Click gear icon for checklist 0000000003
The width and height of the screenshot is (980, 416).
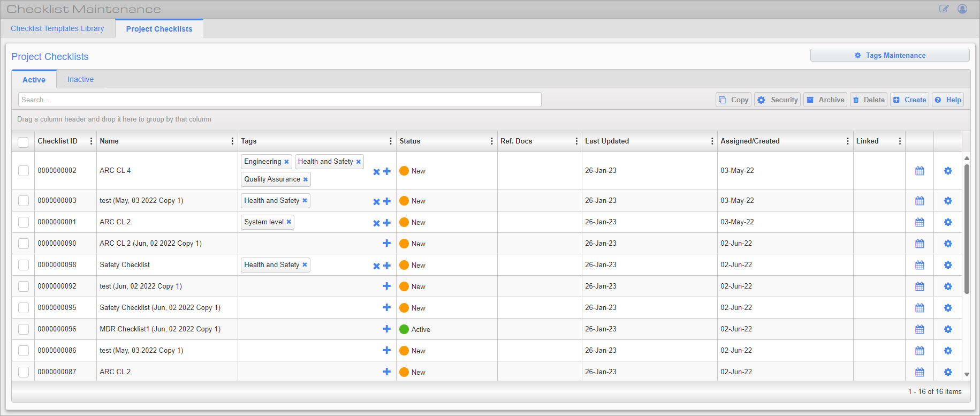pyautogui.click(x=948, y=201)
